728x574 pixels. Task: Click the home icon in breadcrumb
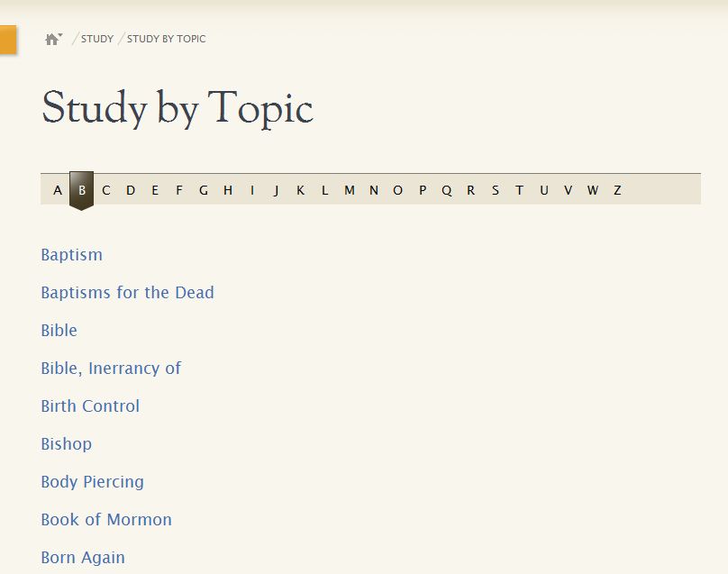tap(52, 39)
